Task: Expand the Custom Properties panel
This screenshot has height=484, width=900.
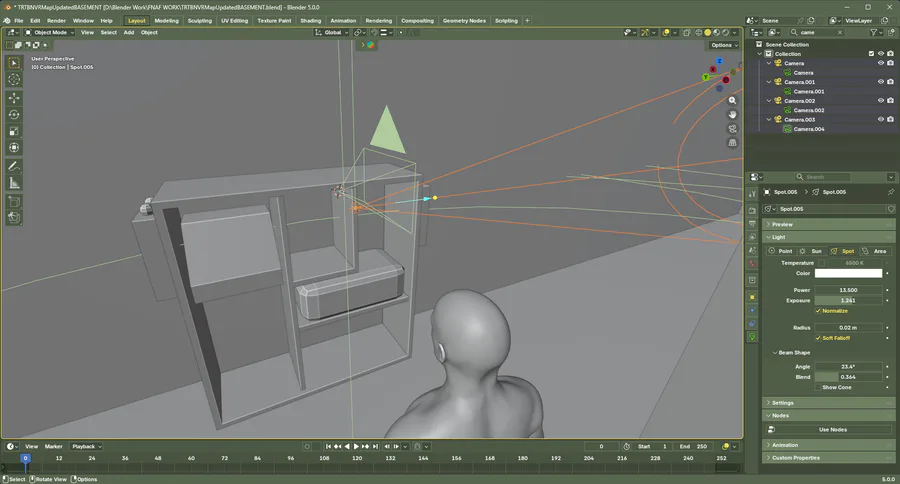Action: point(828,458)
